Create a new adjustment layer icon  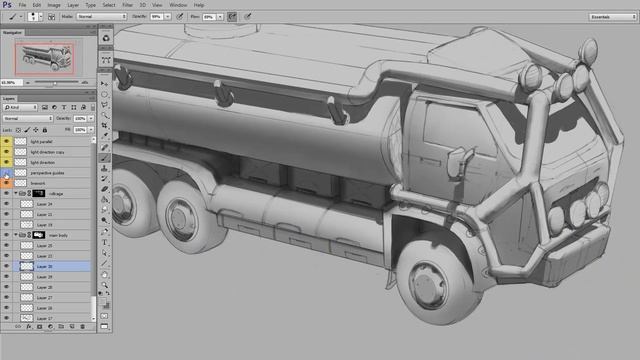tap(50, 327)
